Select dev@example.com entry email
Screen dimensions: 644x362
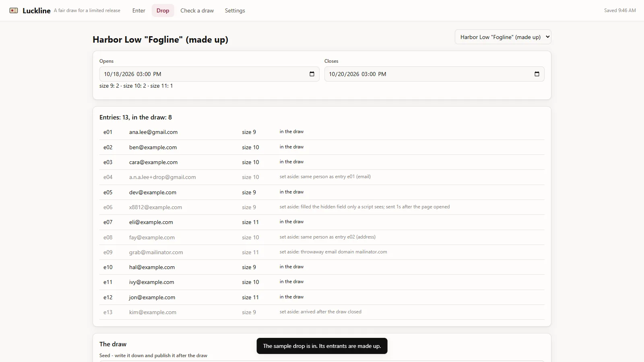coord(153,192)
